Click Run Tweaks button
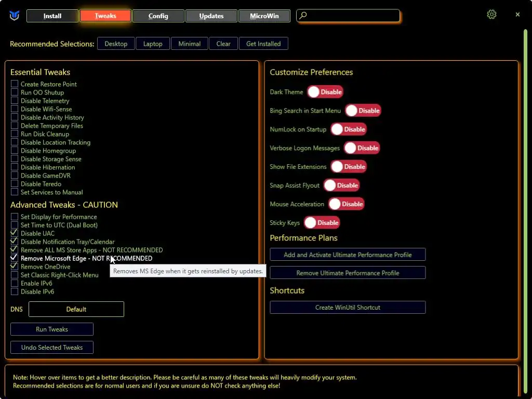 click(52, 329)
